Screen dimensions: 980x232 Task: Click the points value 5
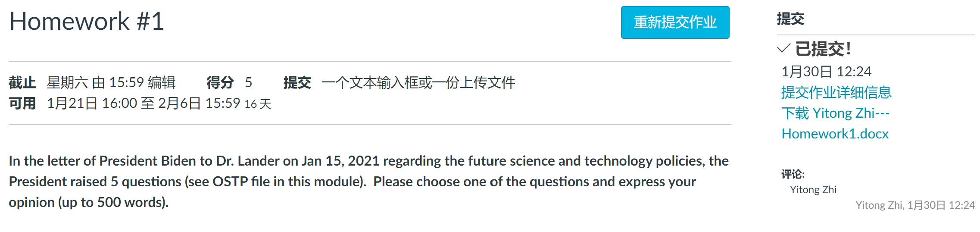[249, 82]
